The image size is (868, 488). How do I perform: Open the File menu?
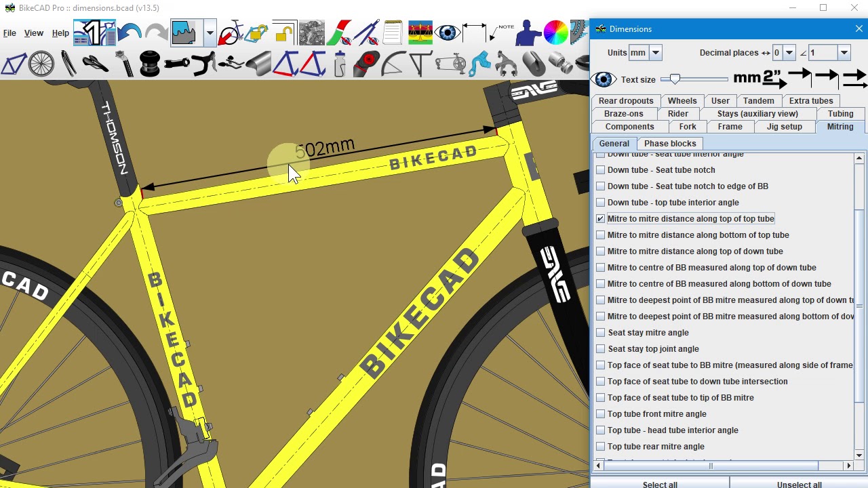point(9,33)
